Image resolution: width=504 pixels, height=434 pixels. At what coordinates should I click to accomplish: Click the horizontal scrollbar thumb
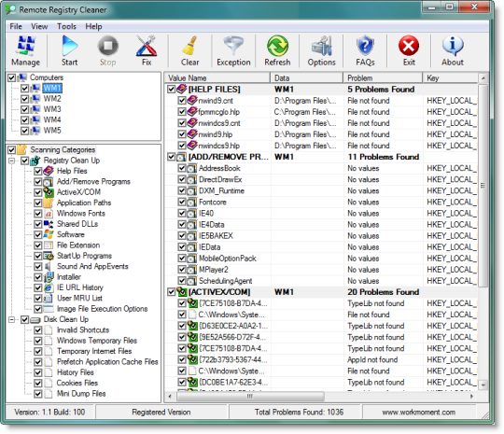coord(250,396)
